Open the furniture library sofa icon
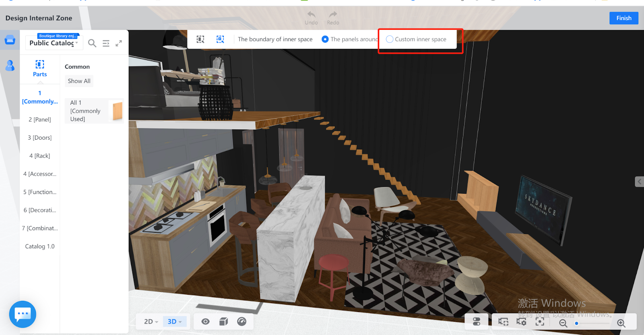The width and height of the screenshot is (644, 335). pyautogui.click(x=10, y=40)
